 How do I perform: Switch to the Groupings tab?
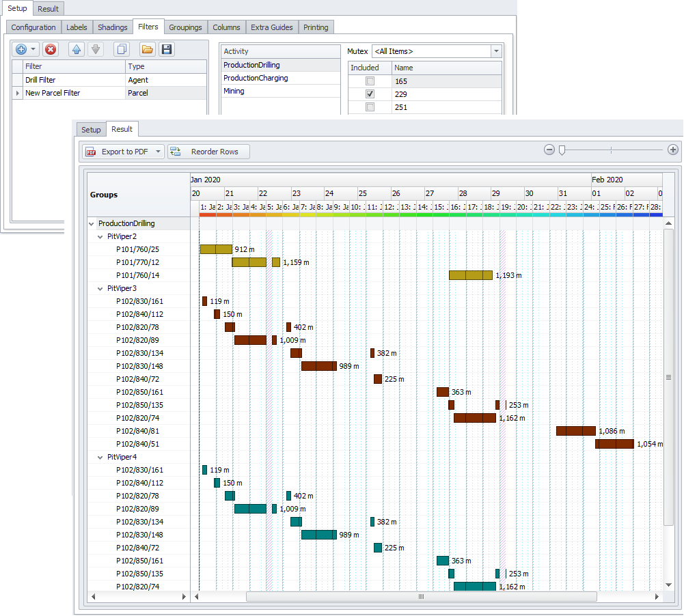click(185, 27)
